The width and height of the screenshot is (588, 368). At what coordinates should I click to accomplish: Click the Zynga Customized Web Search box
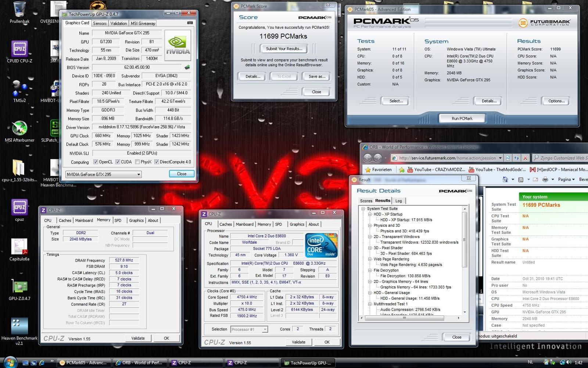pyautogui.click(x=560, y=158)
